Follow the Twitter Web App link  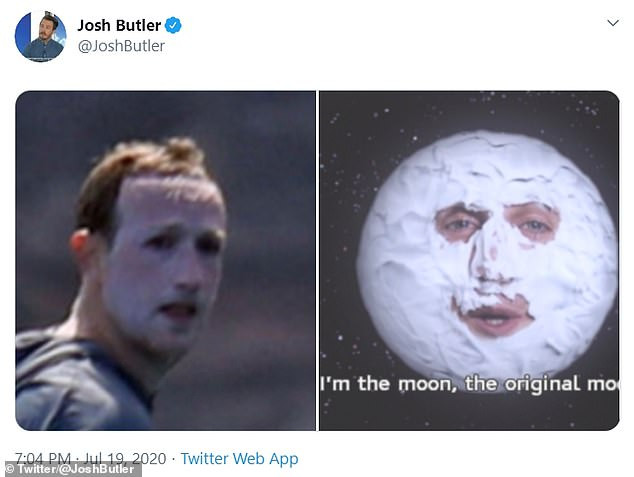(239, 459)
